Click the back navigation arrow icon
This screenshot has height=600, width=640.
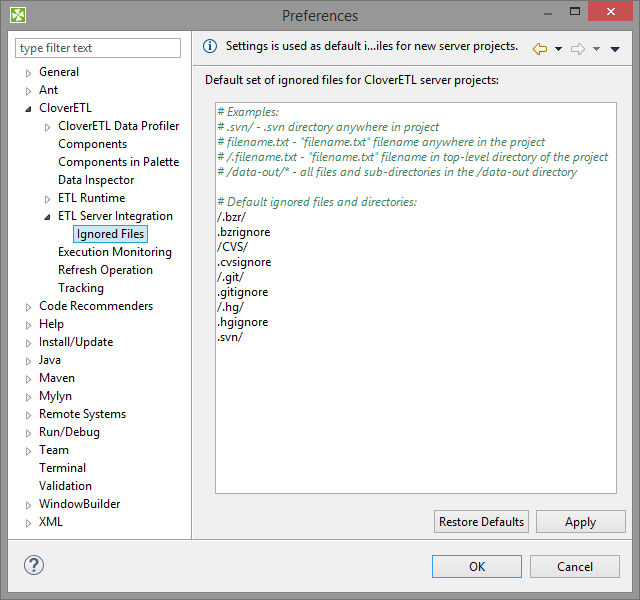click(x=540, y=48)
